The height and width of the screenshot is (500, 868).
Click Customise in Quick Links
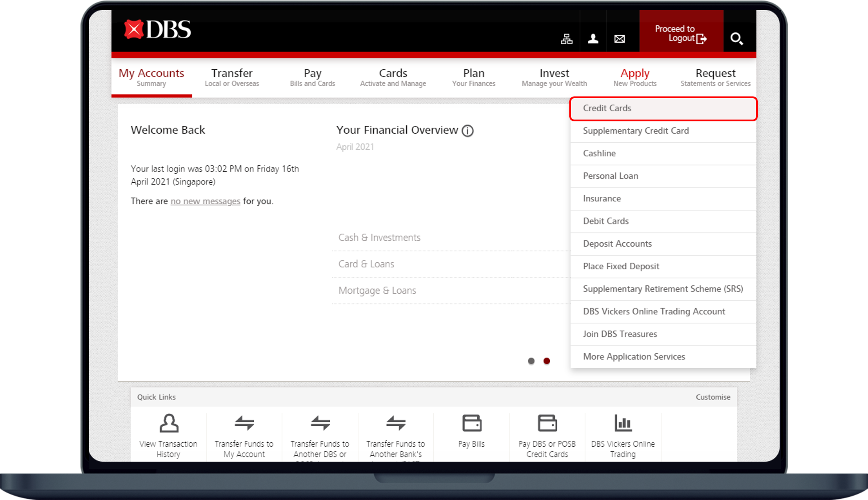(x=712, y=397)
